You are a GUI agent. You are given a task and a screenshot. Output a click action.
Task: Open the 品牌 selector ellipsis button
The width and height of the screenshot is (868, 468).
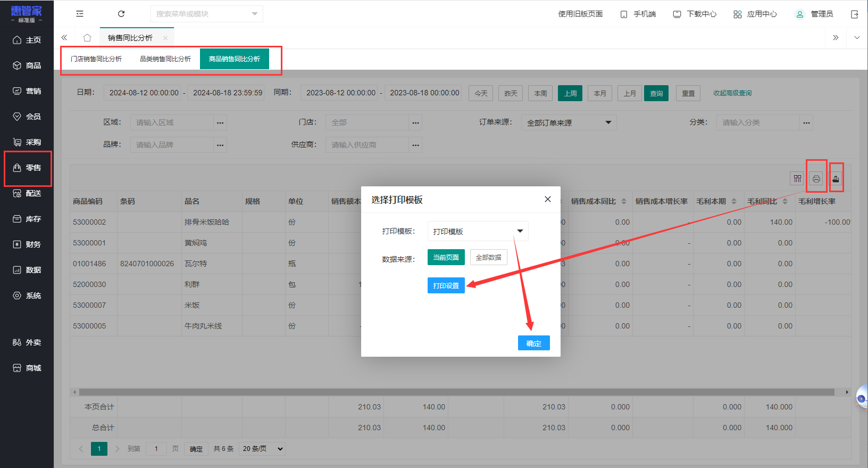[220, 144]
